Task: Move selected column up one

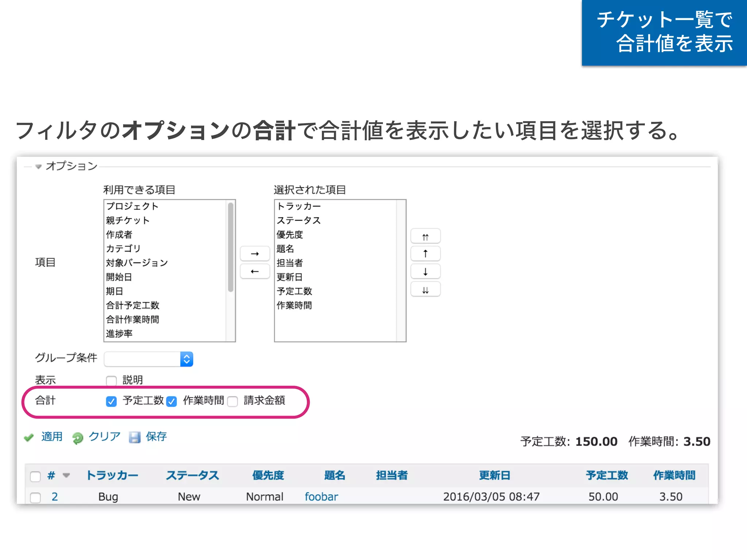Action: pyautogui.click(x=425, y=254)
